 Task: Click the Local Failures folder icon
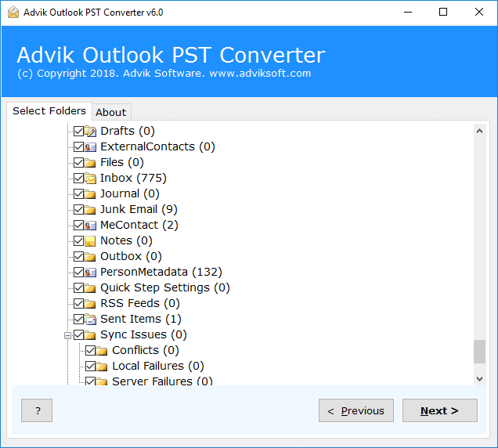click(x=102, y=367)
